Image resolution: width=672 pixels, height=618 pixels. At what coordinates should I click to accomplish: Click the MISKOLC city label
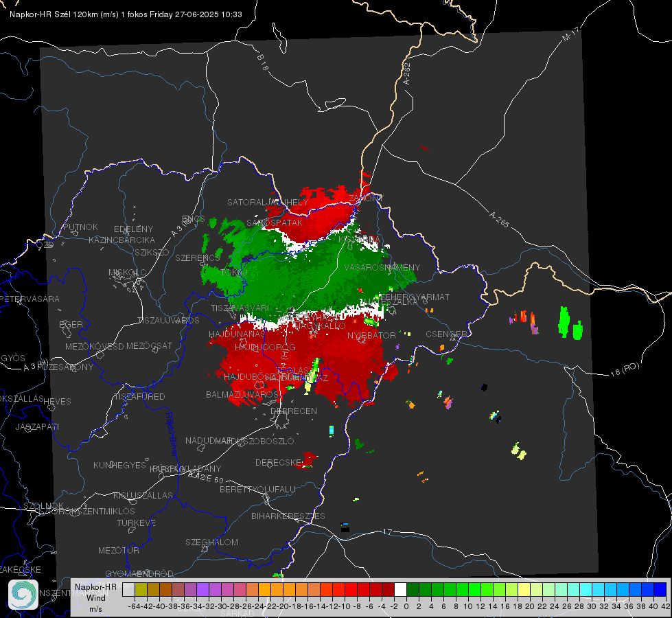(x=127, y=273)
